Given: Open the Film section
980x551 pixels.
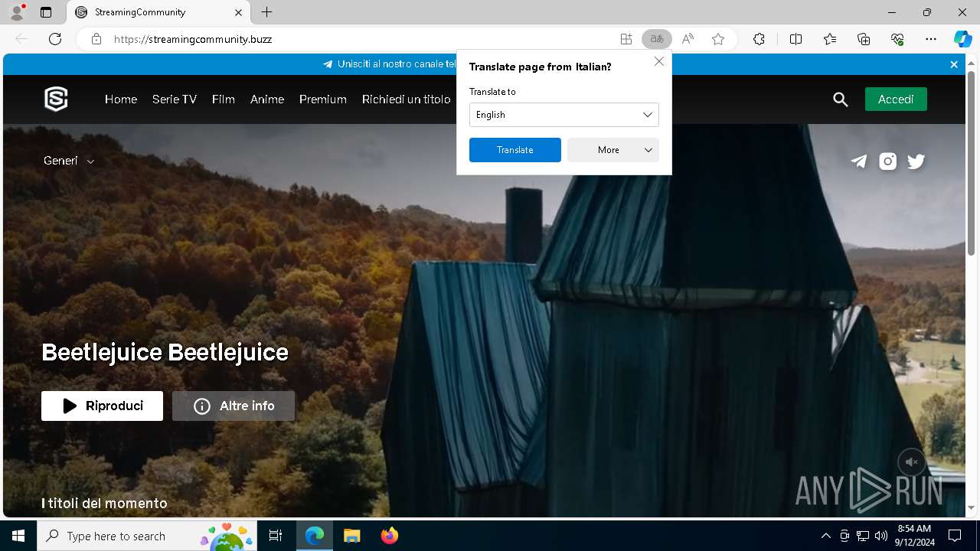Looking at the screenshot, I should click(224, 99).
